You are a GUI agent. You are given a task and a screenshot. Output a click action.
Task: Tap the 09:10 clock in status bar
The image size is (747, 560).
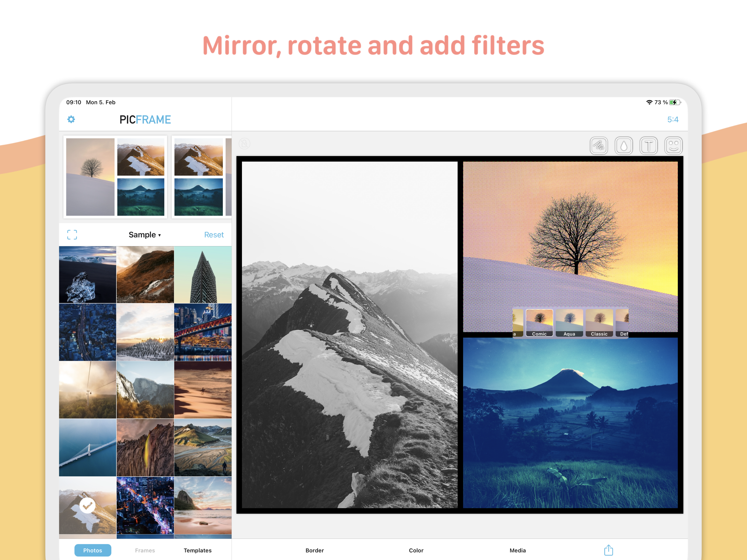pos(74,102)
